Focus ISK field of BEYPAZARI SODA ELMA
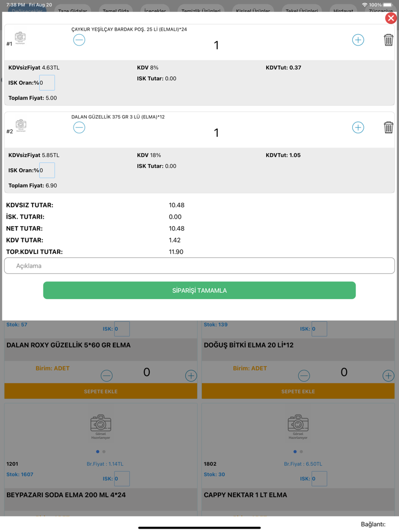Image resolution: width=399 pixels, height=532 pixels. [x=122, y=478]
